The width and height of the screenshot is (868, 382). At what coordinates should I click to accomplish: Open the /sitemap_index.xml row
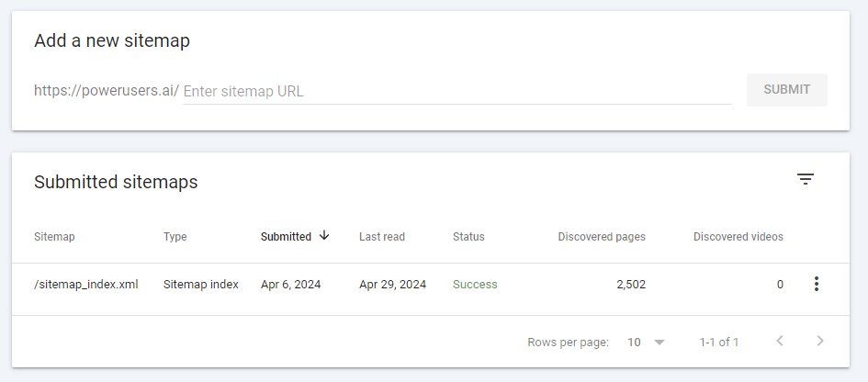click(431, 289)
